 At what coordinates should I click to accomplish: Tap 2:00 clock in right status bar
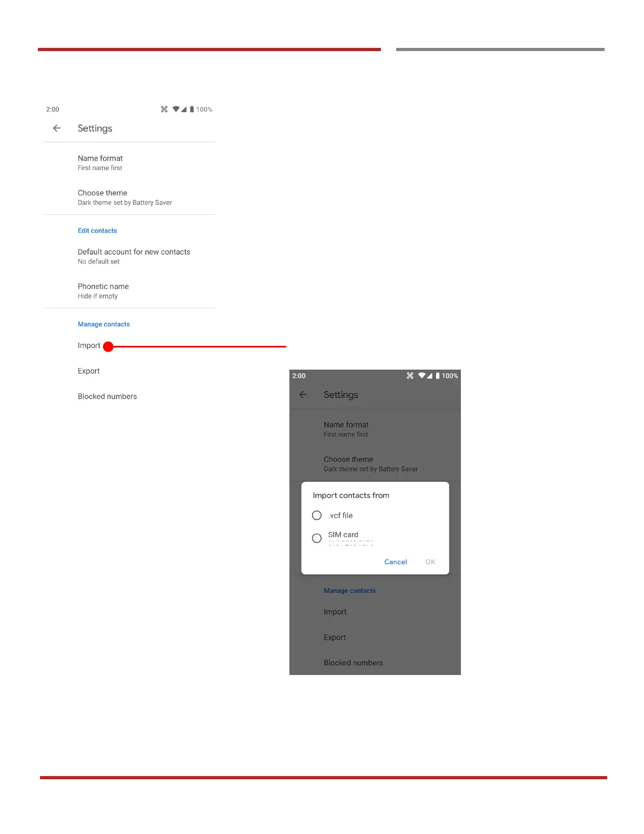coord(299,376)
